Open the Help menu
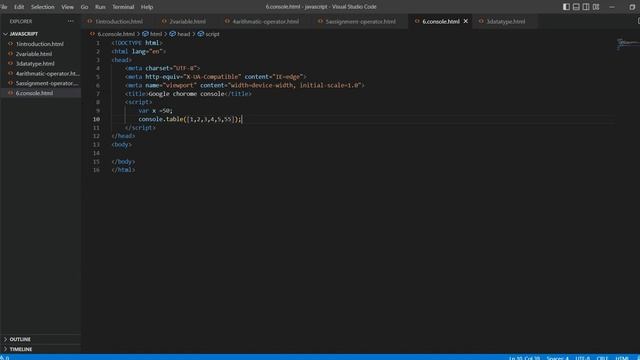Viewport: 640px width, 360px height. click(x=147, y=7)
